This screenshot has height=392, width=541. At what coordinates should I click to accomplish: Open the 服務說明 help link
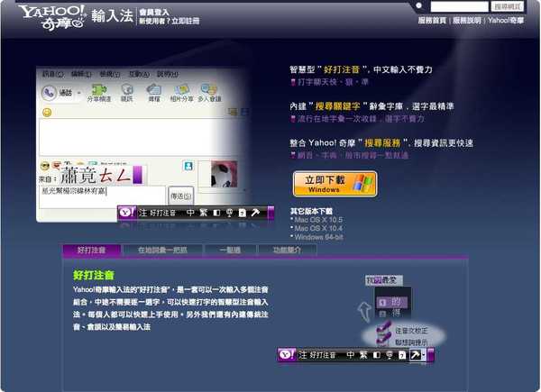pyautogui.click(x=466, y=21)
